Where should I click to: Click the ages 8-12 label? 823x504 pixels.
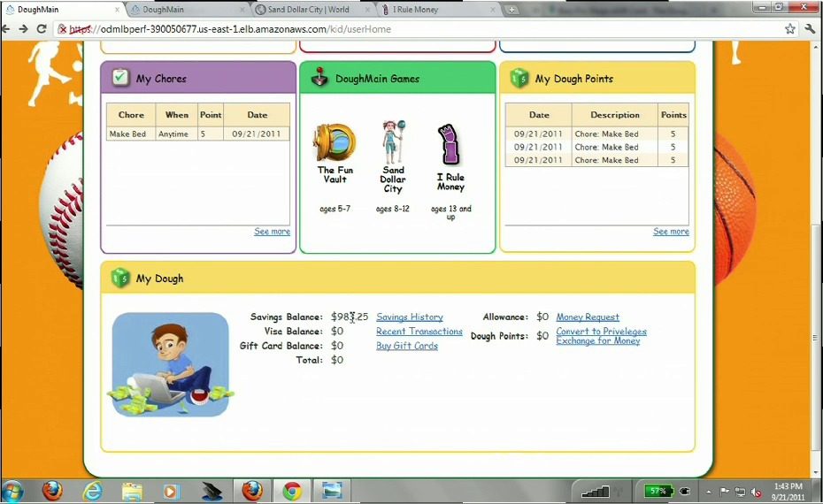(393, 209)
